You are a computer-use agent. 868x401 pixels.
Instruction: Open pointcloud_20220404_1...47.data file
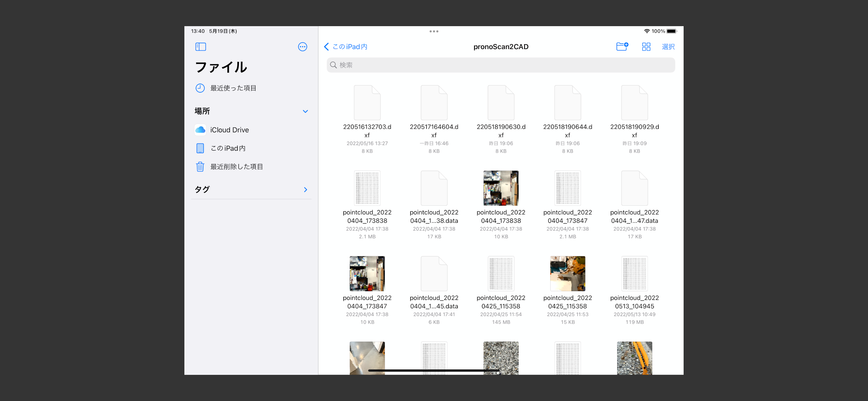coord(634,205)
